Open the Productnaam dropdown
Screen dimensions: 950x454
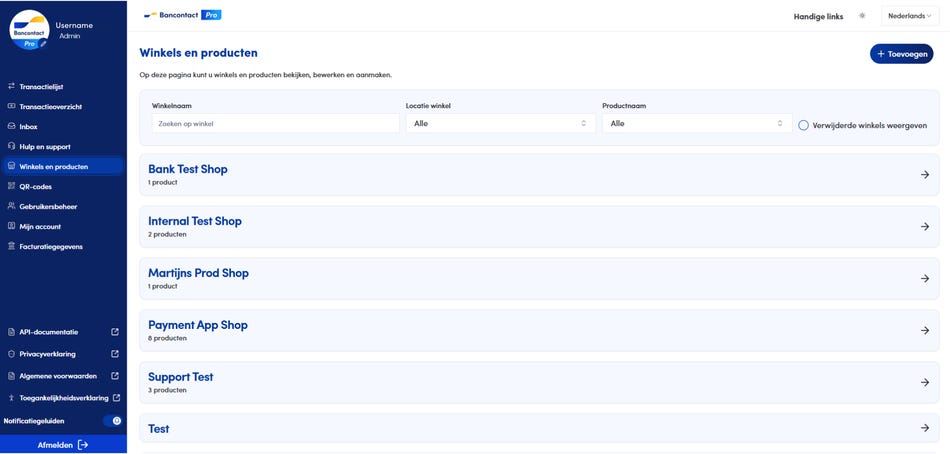pyautogui.click(x=697, y=124)
